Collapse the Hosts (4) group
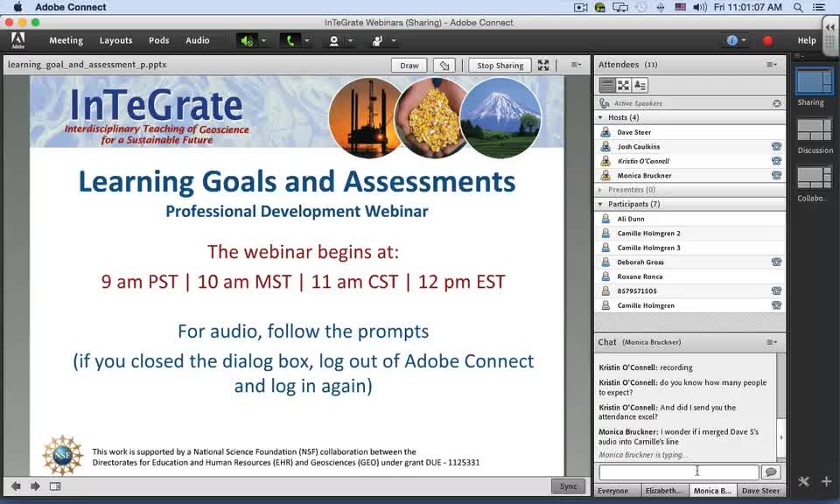 600,117
